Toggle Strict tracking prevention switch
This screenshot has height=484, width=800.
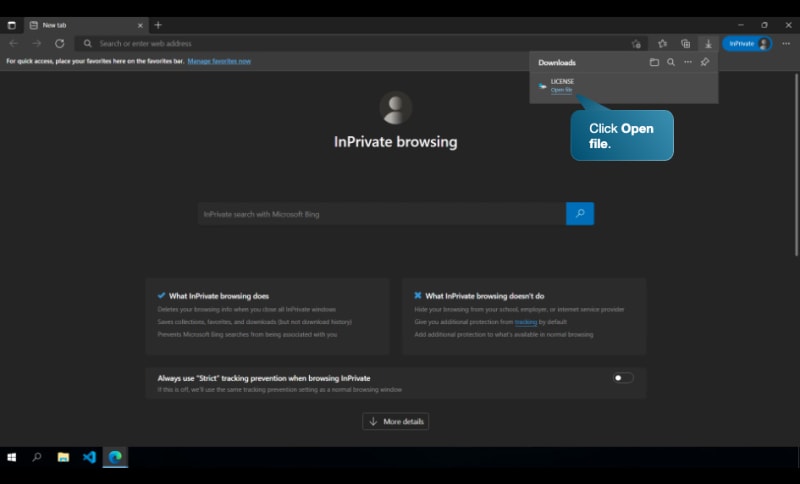623,378
